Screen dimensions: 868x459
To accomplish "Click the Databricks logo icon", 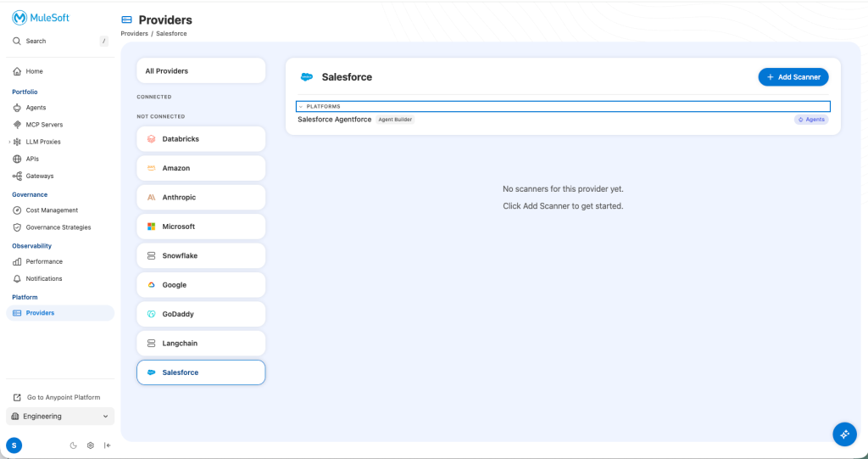I will 151,139.
